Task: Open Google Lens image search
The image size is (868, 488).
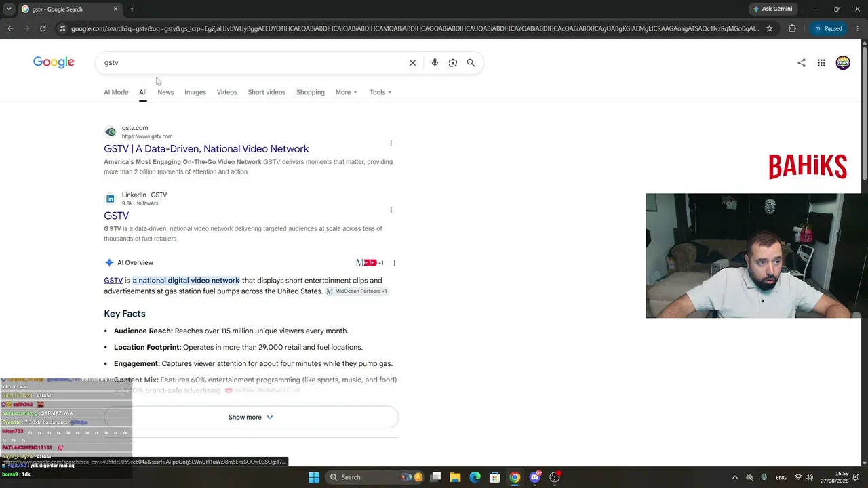Action: 453,62
